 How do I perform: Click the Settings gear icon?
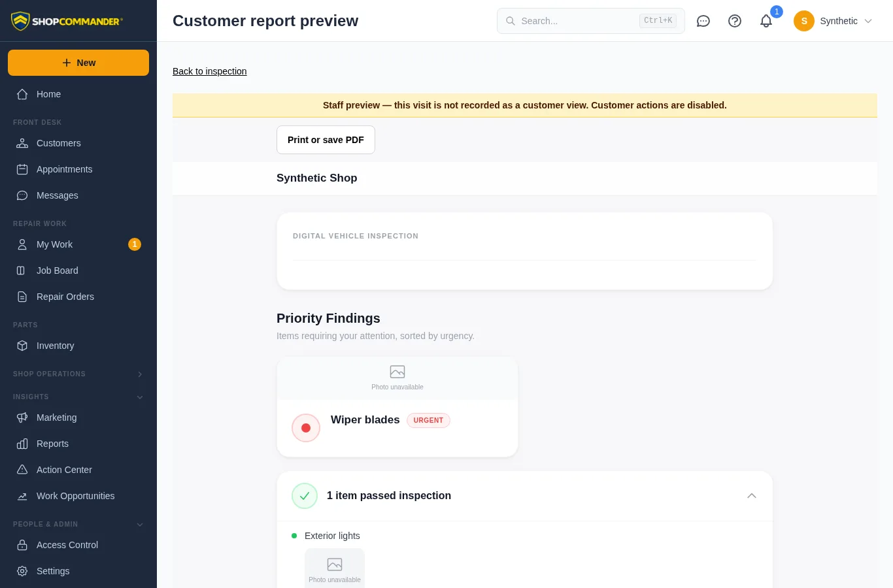[x=22, y=571]
